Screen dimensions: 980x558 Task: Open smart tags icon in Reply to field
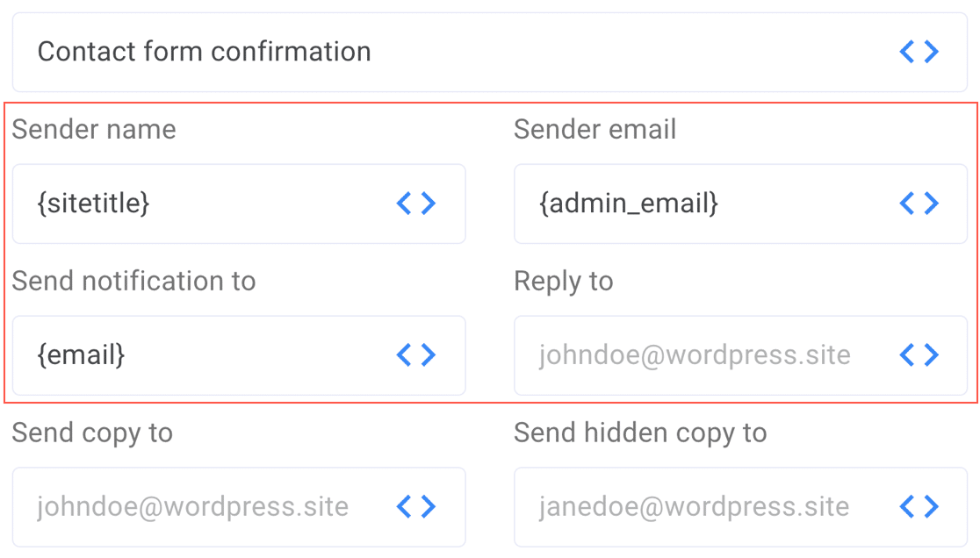pyautogui.click(x=919, y=354)
